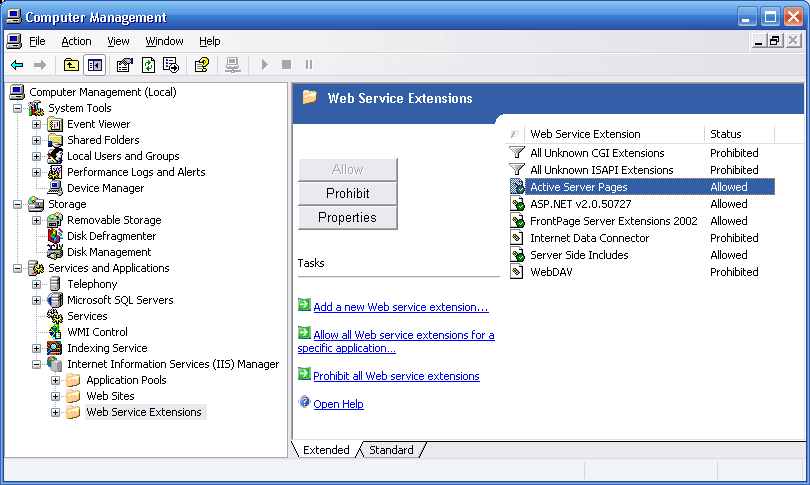Expand the Web Sites node

55,397
